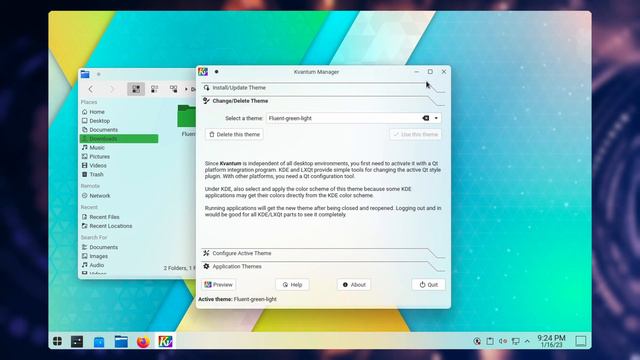This screenshot has width=640, height=360.
Task: Go back in the file manager
Action: (91, 89)
